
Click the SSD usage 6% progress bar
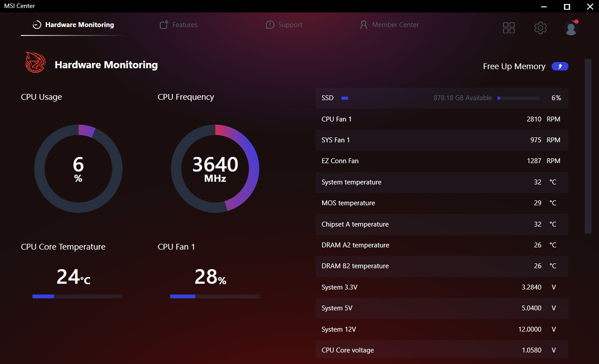click(519, 98)
